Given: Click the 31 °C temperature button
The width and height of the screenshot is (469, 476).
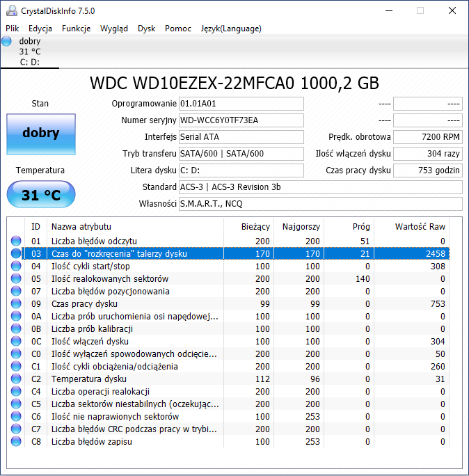Looking at the screenshot, I should (41, 194).
